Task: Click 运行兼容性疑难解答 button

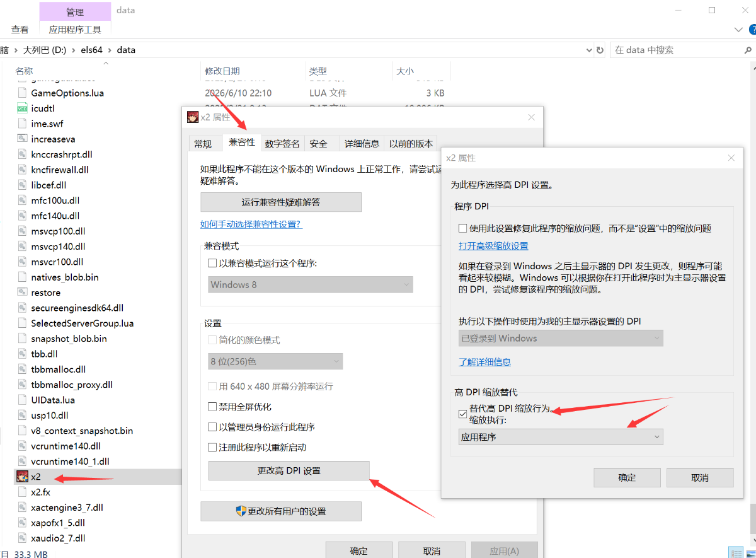Action: point(281,202)
